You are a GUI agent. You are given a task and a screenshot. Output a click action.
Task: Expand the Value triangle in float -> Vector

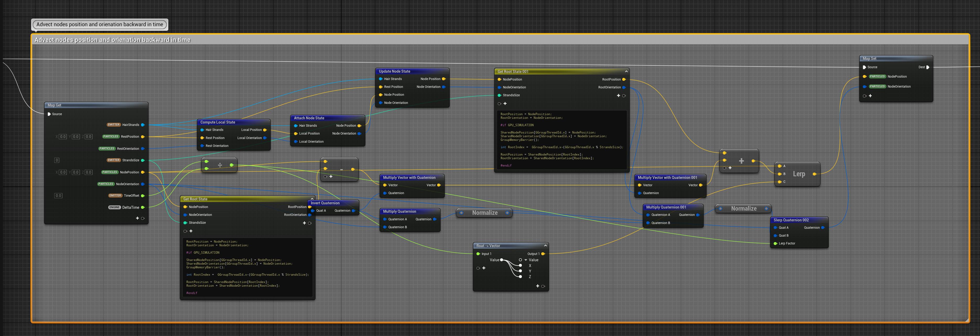click(526, 260)
